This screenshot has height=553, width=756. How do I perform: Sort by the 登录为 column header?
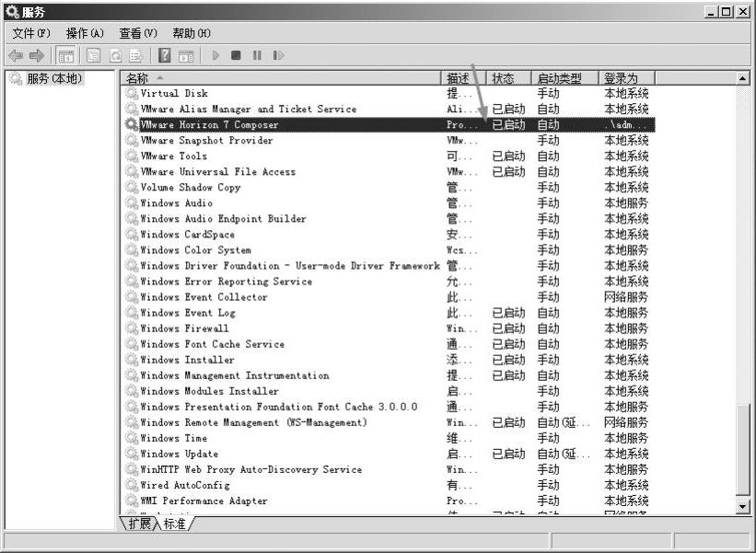tap(626, 78)
